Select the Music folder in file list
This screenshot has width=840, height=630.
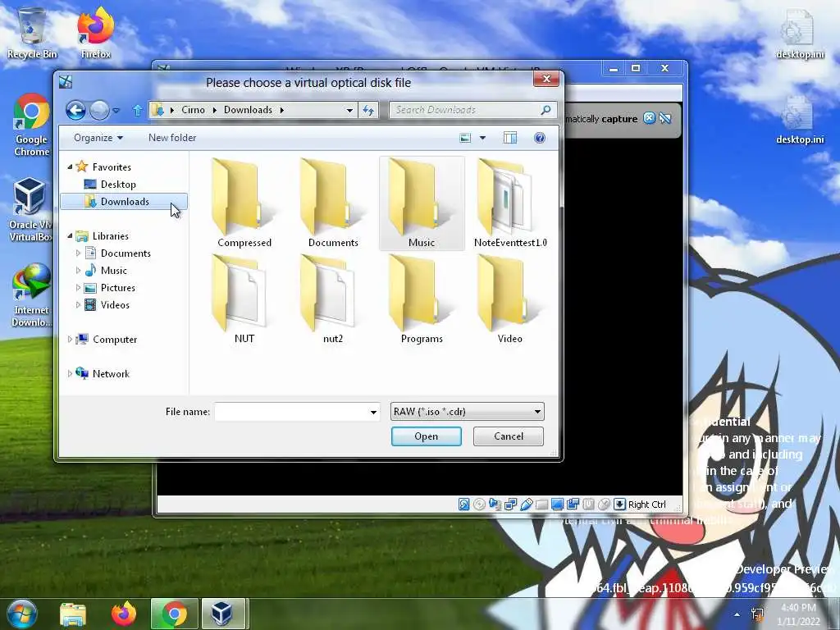422,203
